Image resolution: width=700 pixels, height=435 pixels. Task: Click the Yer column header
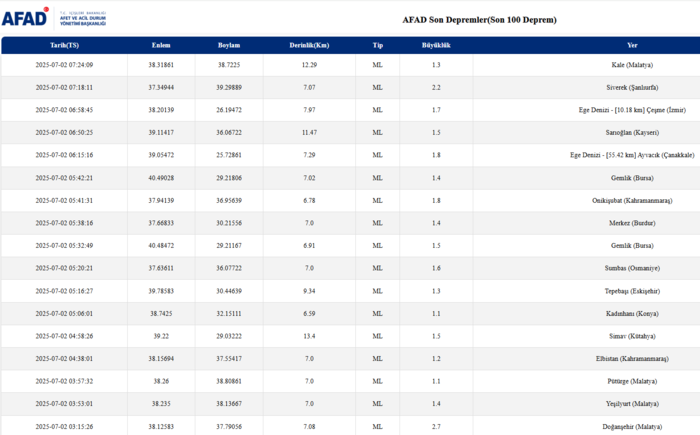click(632, 45)
